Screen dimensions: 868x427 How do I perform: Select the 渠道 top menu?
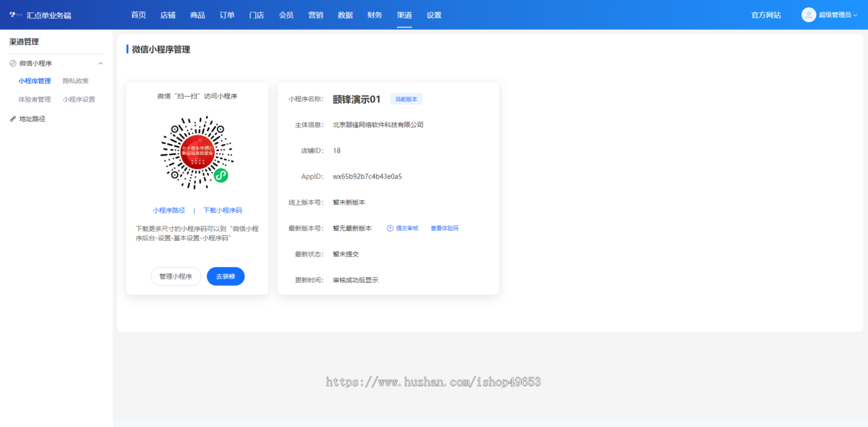[404, 14]
